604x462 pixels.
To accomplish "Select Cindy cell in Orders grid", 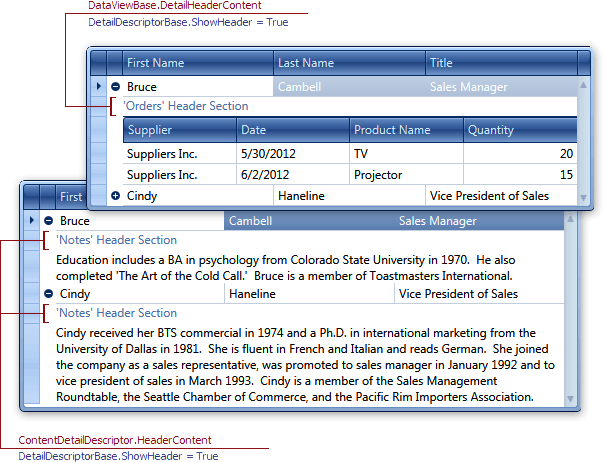I will (x=198, y=196).
